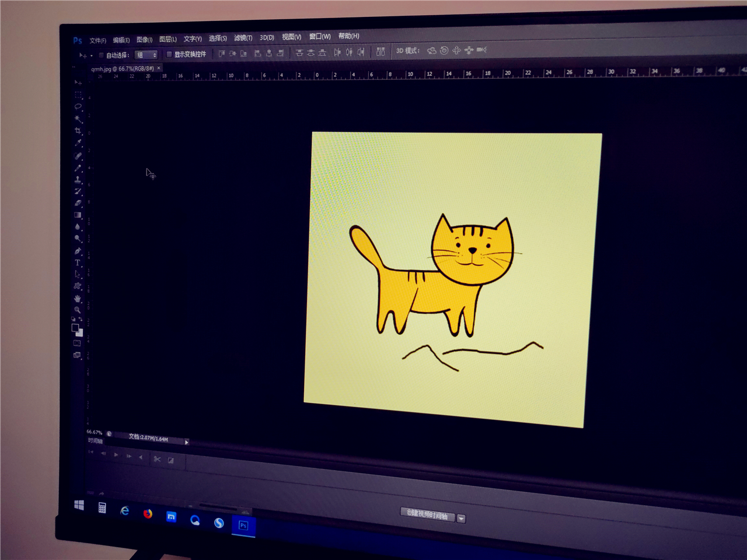Click the 创建视频时间轴 button
The image size is (747, 560).
(427, 514)
